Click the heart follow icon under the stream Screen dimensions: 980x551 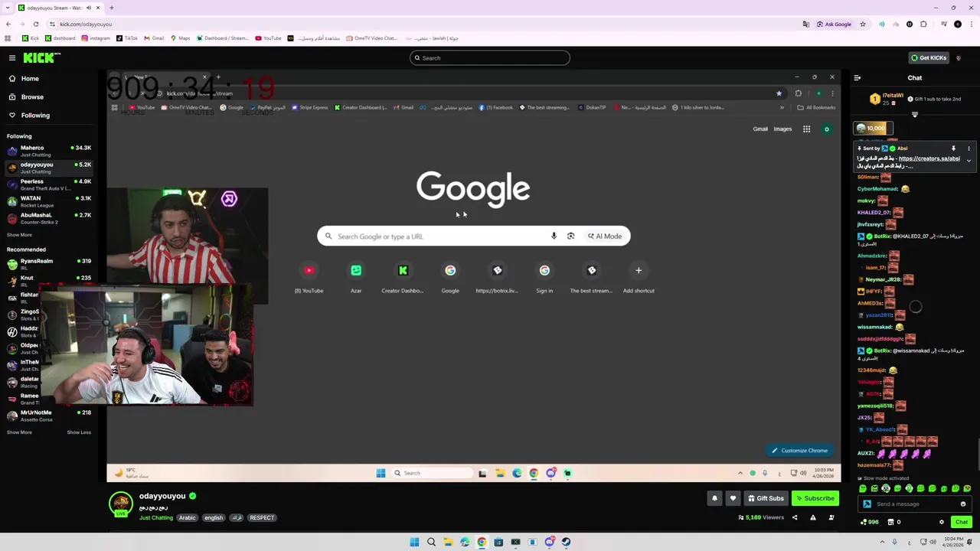click(x=733, y=498)
